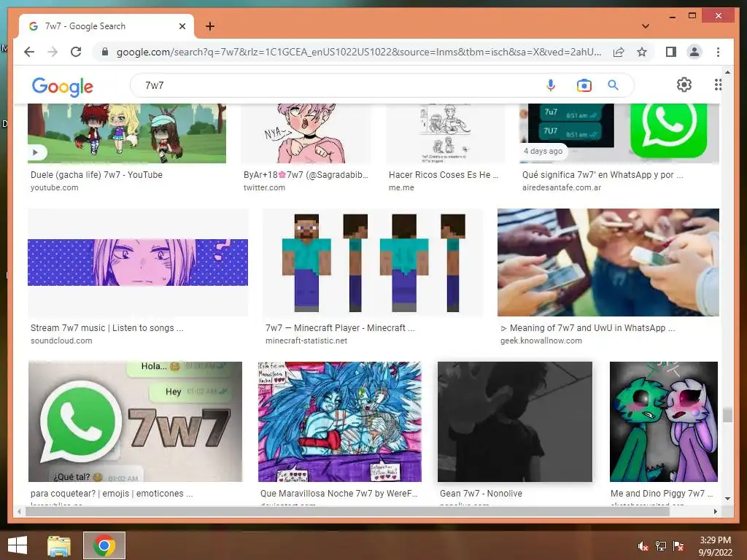Screen dimensions: 747x560
Task: Open Qué significa 7w7' en WhatsApp link
Action: coord(602,175)
